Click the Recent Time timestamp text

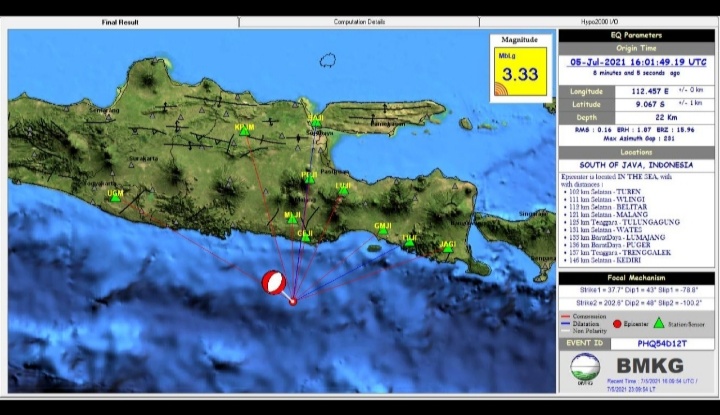pyautogui.click(x=652, y=385)
